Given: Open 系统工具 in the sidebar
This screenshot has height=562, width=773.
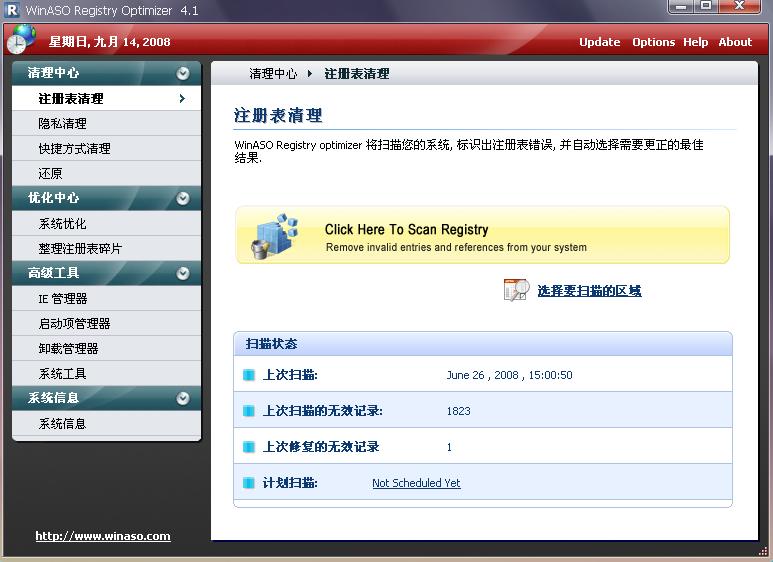Looking at the screenshot, I should 106,374.
